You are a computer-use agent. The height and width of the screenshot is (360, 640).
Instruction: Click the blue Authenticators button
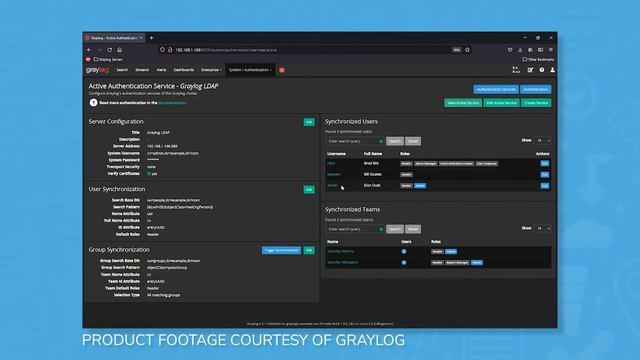536,89
